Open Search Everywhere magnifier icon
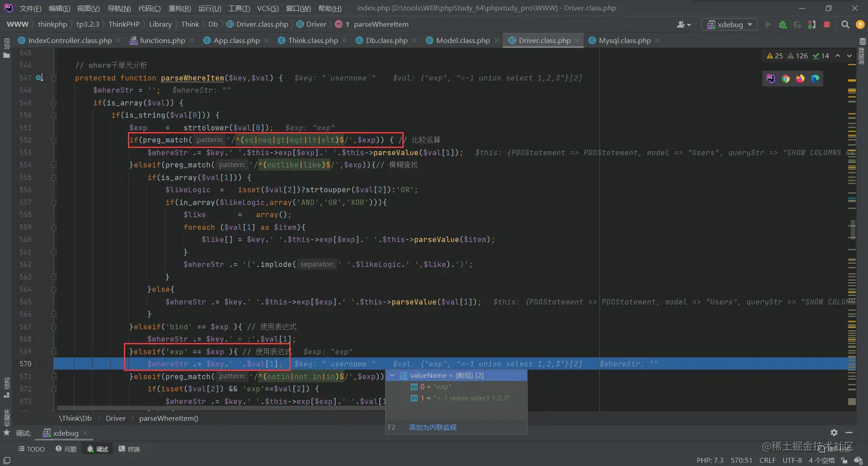868x466 pixels. tap(845, 25)
